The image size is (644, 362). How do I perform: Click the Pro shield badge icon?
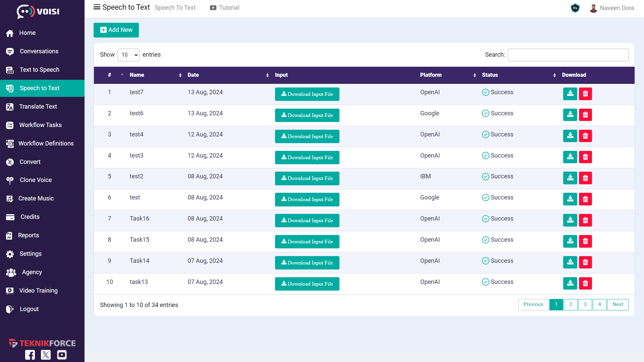[x=575, y=8]
